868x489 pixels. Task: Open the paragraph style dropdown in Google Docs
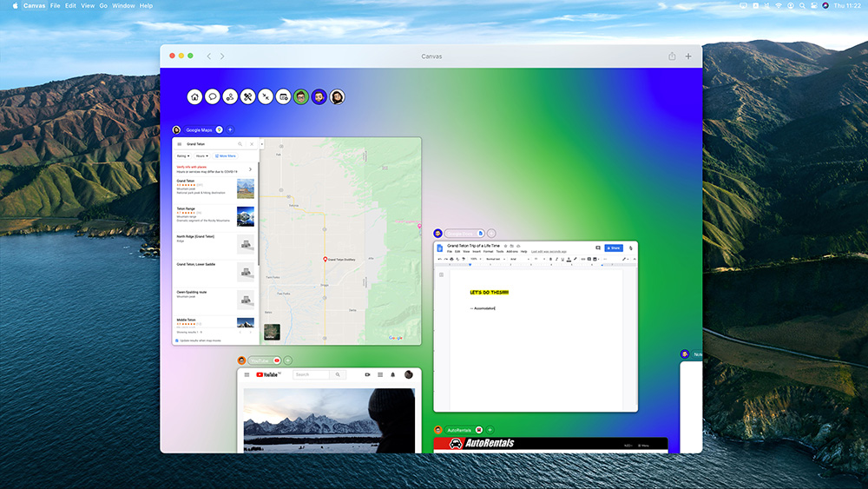pyautogui.click(x=496, y=259)
